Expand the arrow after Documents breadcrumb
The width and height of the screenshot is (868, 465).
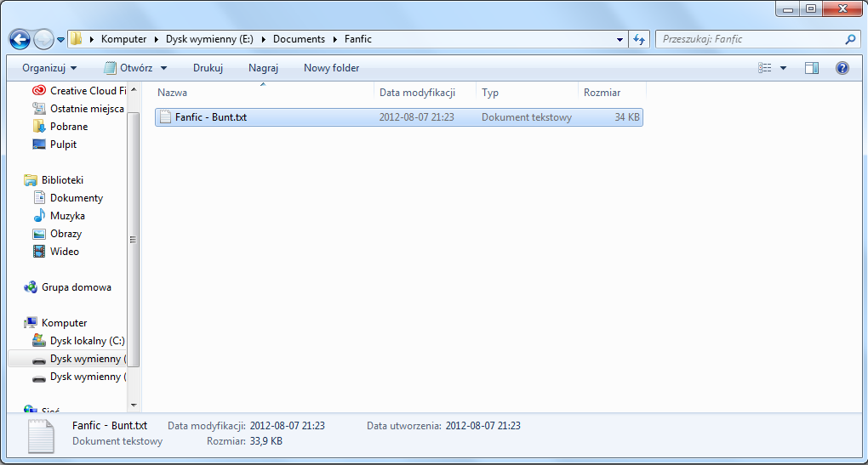pos(335,39)
